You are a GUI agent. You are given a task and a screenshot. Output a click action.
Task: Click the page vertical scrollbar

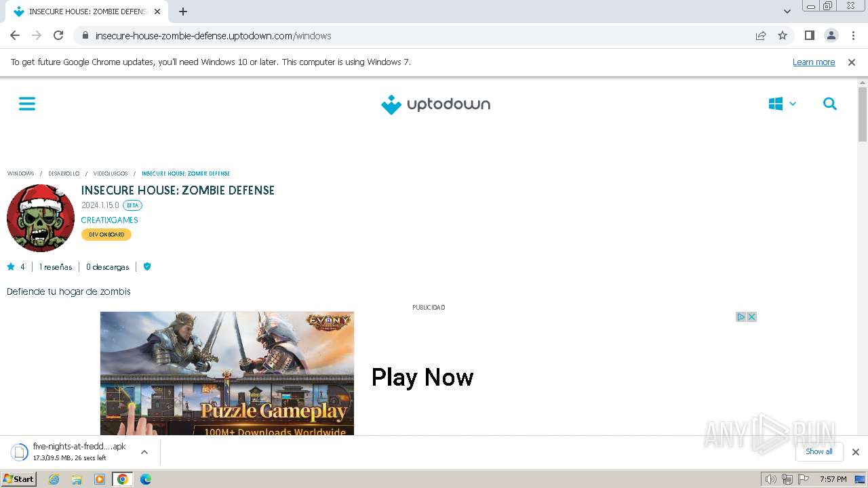[x=863, y=114]
